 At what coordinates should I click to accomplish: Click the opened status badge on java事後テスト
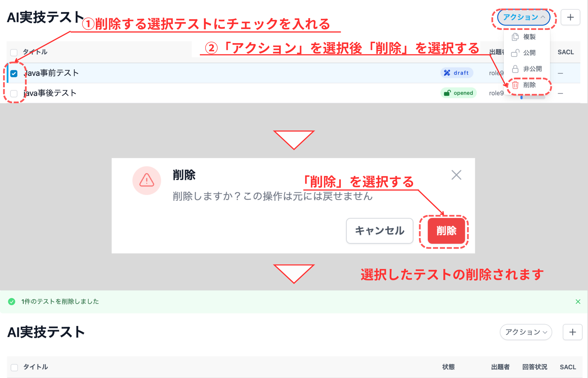tap(459, 93)
